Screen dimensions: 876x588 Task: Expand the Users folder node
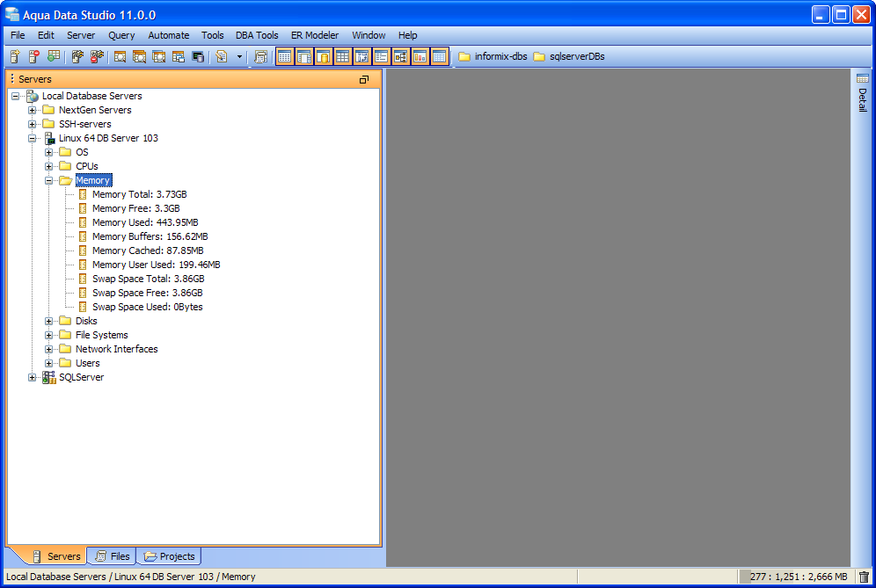[x=48, y=363]
